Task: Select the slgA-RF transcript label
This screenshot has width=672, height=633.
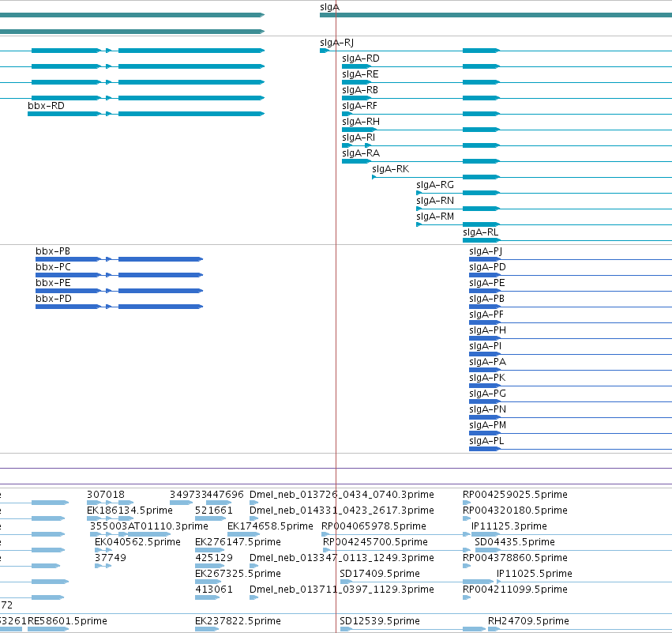Action: (359, 106)
